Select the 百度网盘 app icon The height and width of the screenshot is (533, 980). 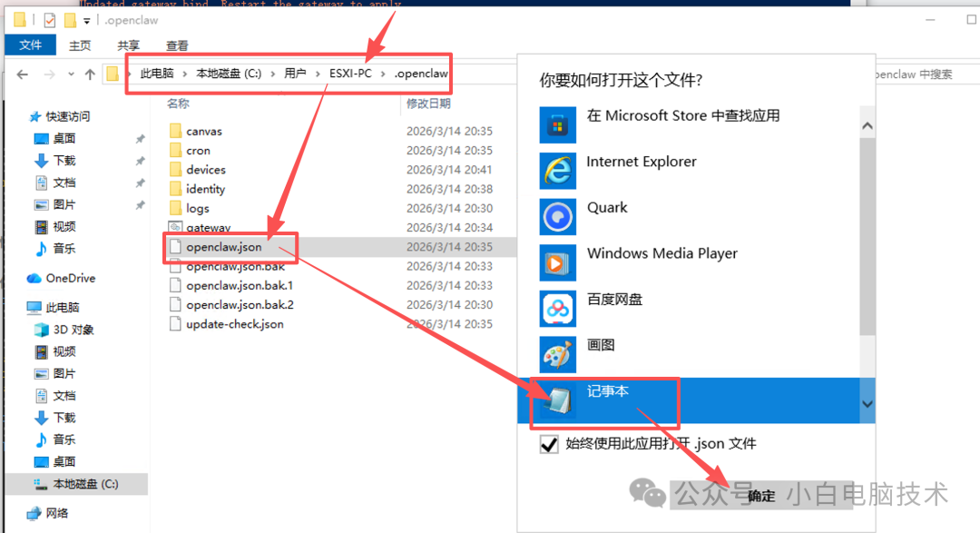[x=557, y=309]
